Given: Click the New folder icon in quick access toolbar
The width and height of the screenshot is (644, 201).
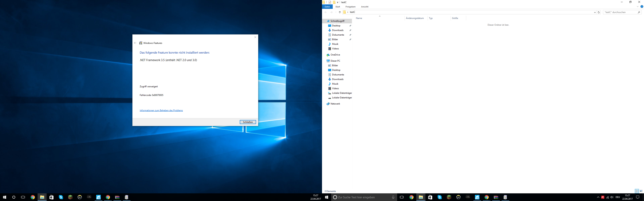Looking at the screenshot, I should 334,2.
